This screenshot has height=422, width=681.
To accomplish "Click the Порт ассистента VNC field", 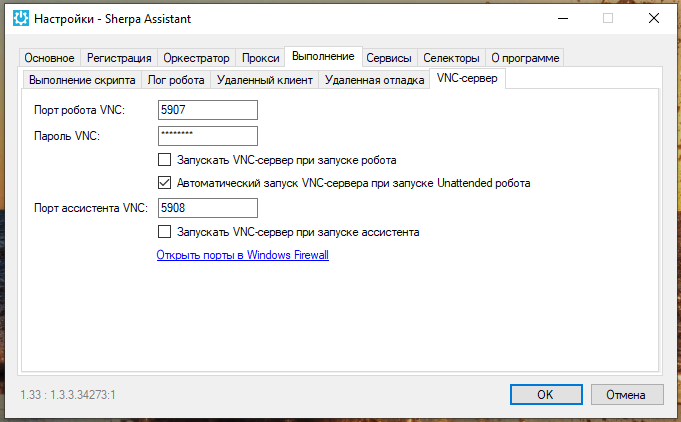I will click(x=208, y=208).
